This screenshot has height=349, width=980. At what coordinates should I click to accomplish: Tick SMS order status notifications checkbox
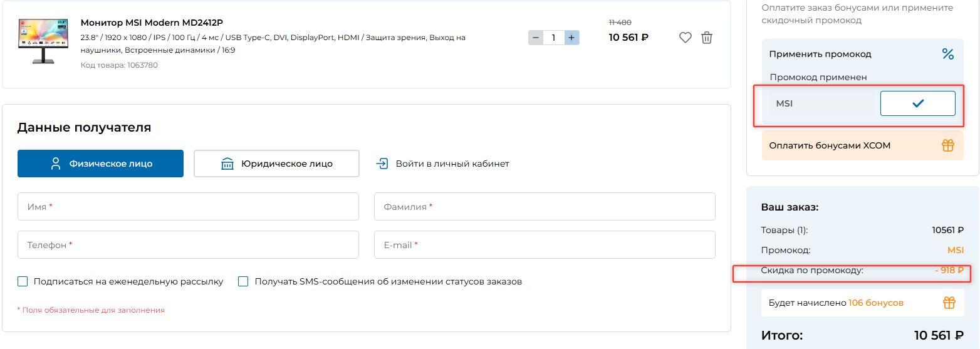click(243, 281)
